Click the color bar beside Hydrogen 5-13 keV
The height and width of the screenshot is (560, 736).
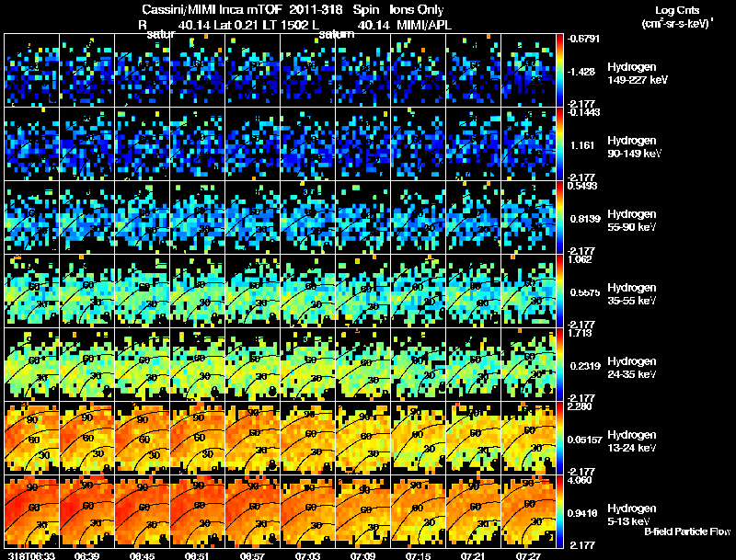tap(559, 512)
